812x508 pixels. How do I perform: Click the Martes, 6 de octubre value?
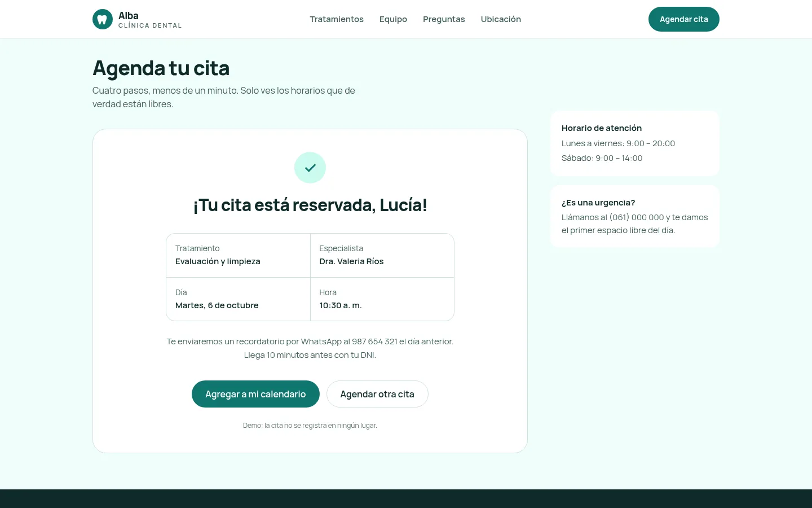(217, 305)
